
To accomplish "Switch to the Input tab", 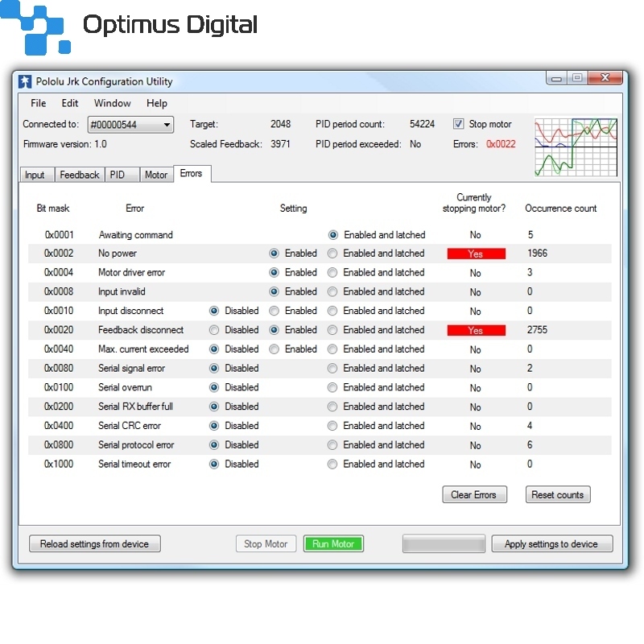I will coord(36,175).
